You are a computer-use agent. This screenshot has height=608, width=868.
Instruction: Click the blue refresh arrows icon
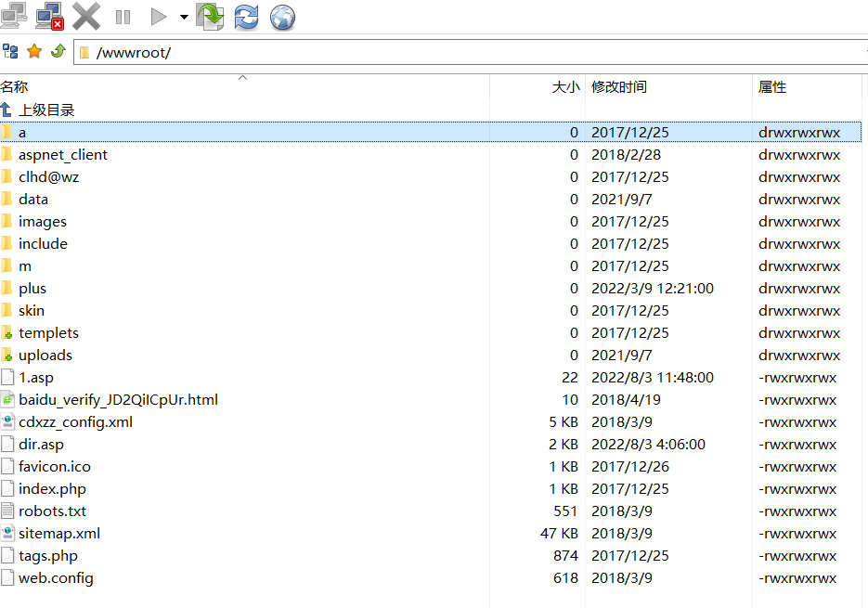pos(246,17)
